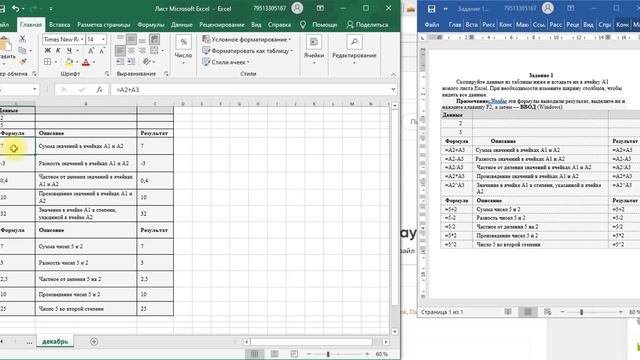The width and height of the screenshot is (640, 360).
Task: Switch to the Вставка tab in Excel
Action: pyautogui.click(x=59, y=24)
